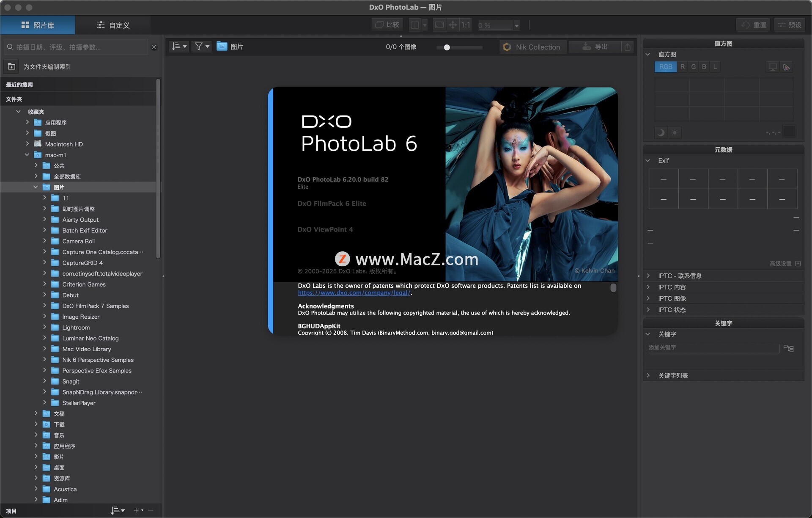Image resolution: width=812 pixels, height=518 pixels.
Task: Select the G histogram channel
Action: click(x=693, y=67)
